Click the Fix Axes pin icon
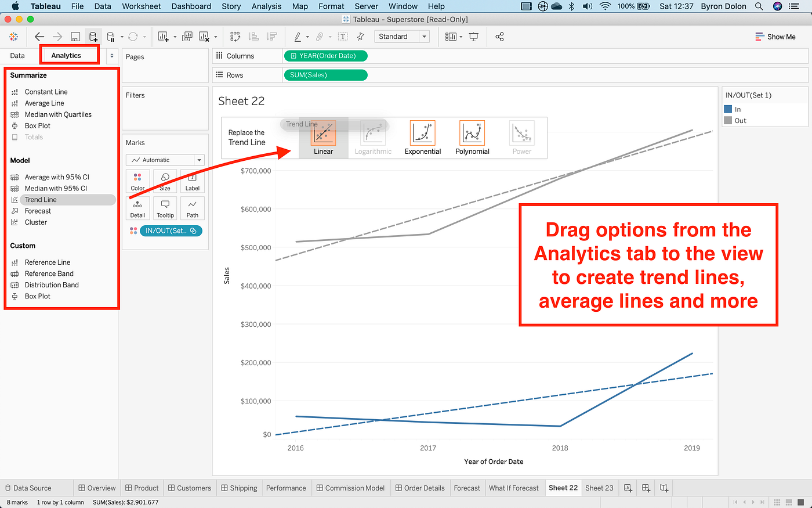The height and width of the screenshot is (508, 812). [361, 37]
